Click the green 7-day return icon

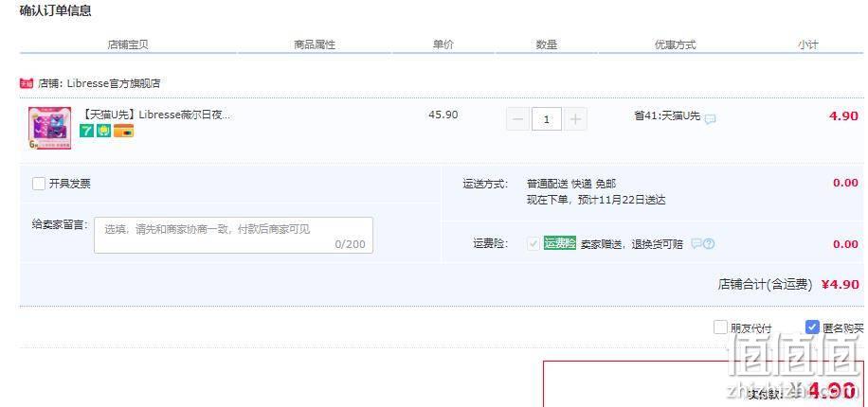(86, 131)
